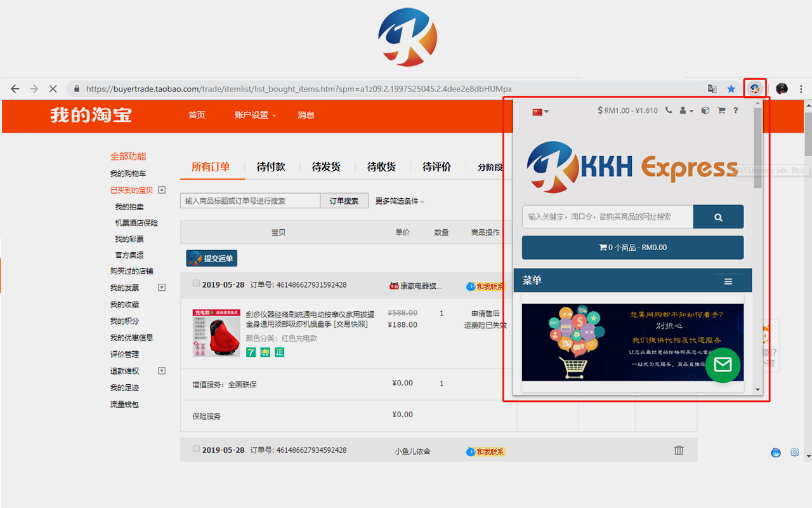Open the user account dropdown in KKH popup
Image resolution: width=812 pixels, height=508 pixels.
click(686, 110)
